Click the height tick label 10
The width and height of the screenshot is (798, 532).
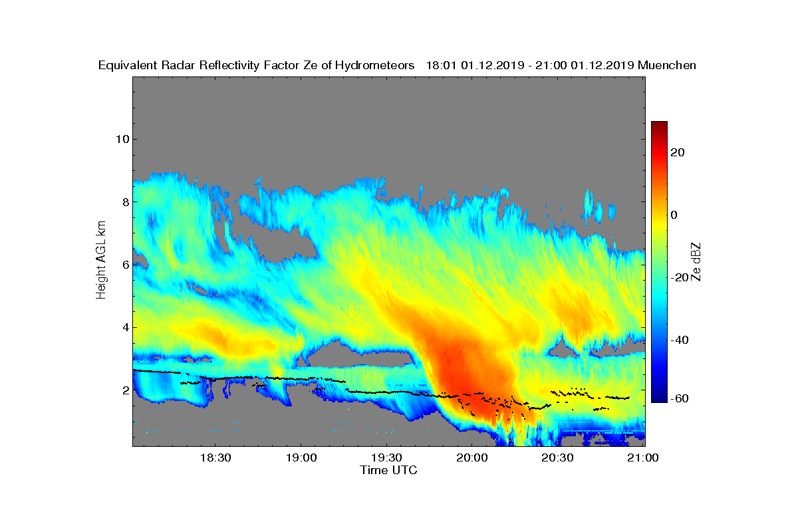point(121,139)
